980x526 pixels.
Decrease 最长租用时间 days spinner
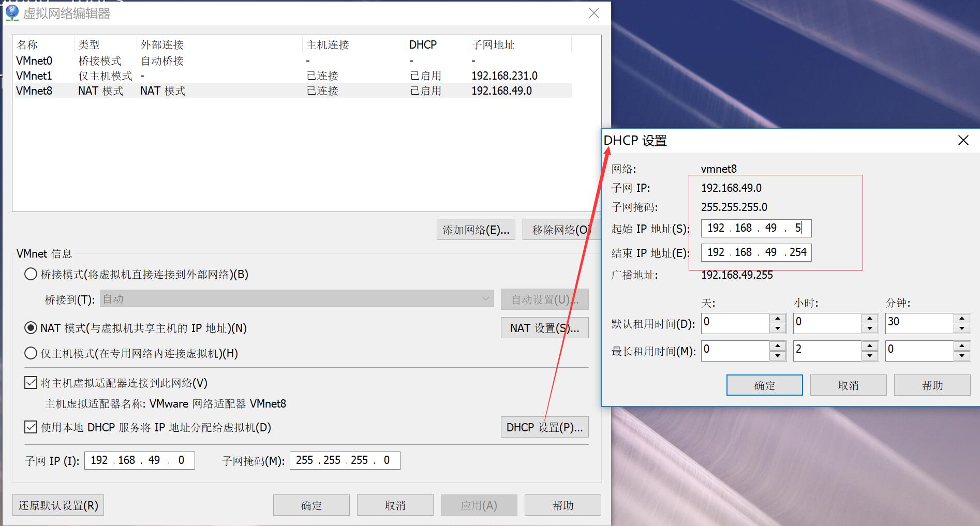(778, 356)
